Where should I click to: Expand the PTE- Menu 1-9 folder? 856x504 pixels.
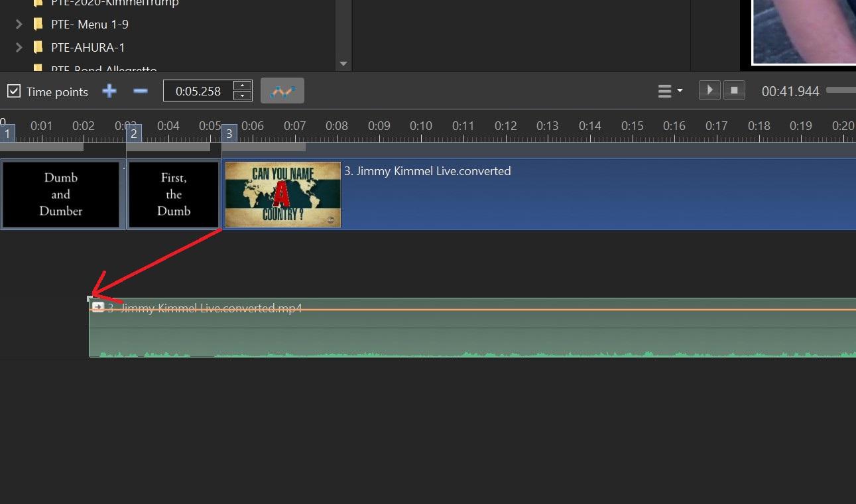click(19, 25)
